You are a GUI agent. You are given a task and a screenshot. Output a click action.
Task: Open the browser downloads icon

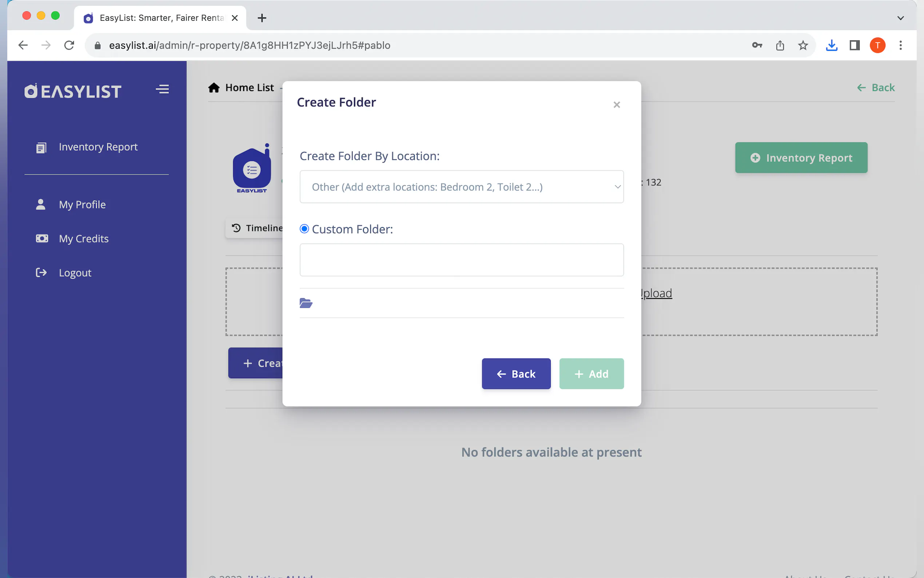click(x=832, y=45)
